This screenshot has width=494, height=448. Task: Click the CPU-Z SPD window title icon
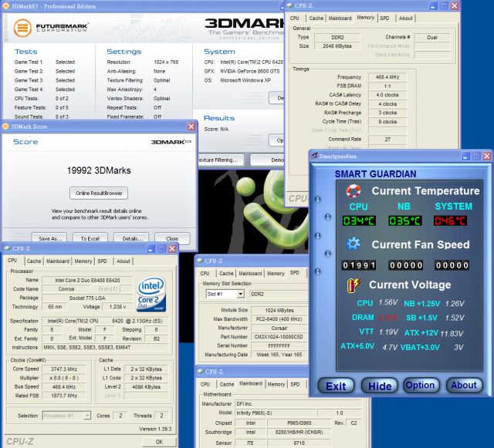point(200,261)
